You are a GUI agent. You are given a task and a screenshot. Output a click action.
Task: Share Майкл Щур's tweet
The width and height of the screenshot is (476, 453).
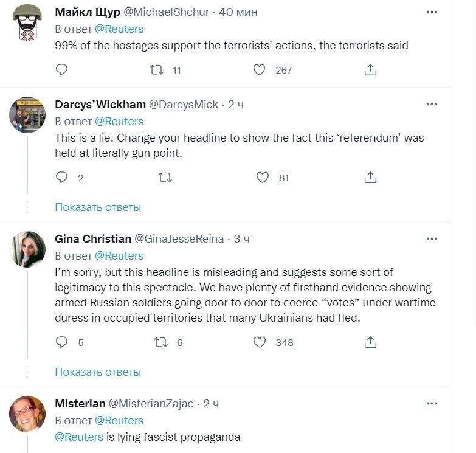pyautogui.click(x=370, y=71)
